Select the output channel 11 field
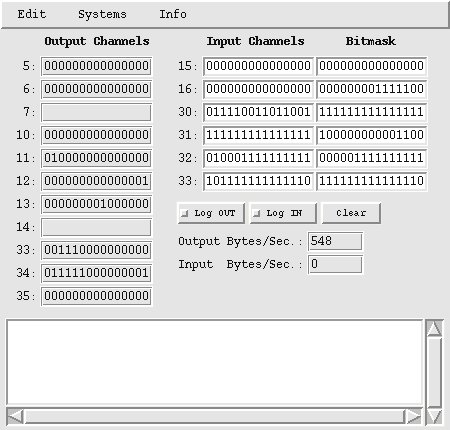 coord(96,158)
